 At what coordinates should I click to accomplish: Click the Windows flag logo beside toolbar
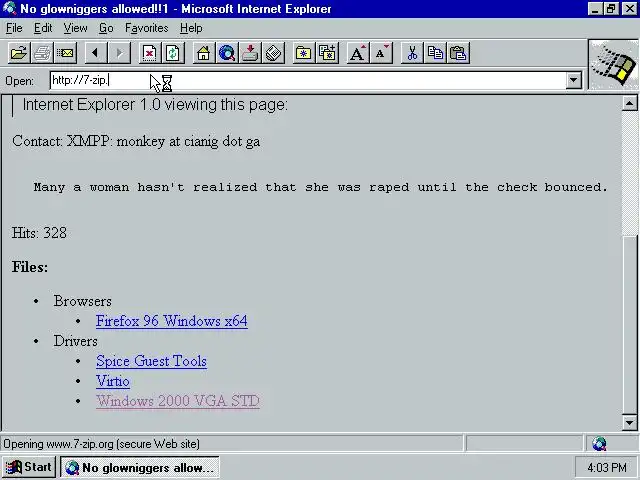(613, 64)
